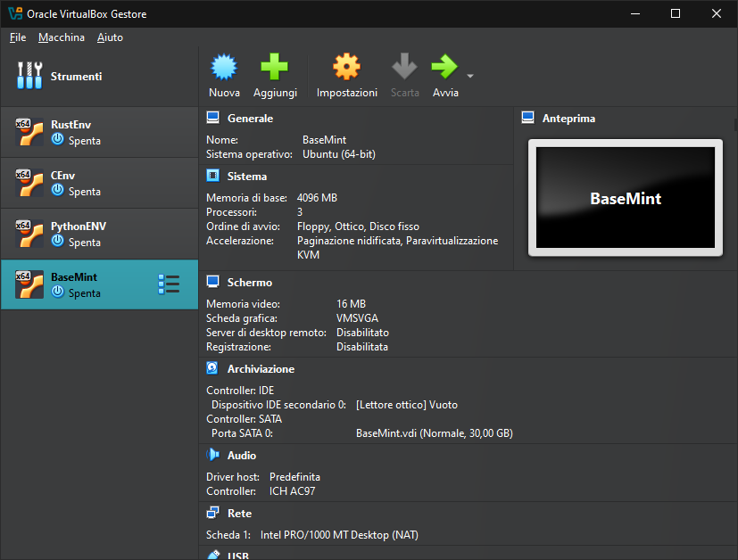Click the Disabilitata Registrazione value

pyautogui.click(x=362, y=347)
